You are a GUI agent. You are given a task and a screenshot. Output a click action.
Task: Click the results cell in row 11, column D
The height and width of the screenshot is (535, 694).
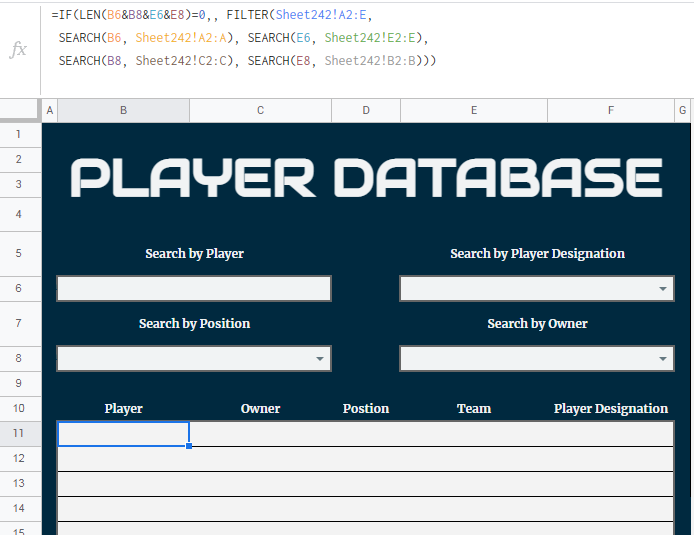tap(366, 434)
